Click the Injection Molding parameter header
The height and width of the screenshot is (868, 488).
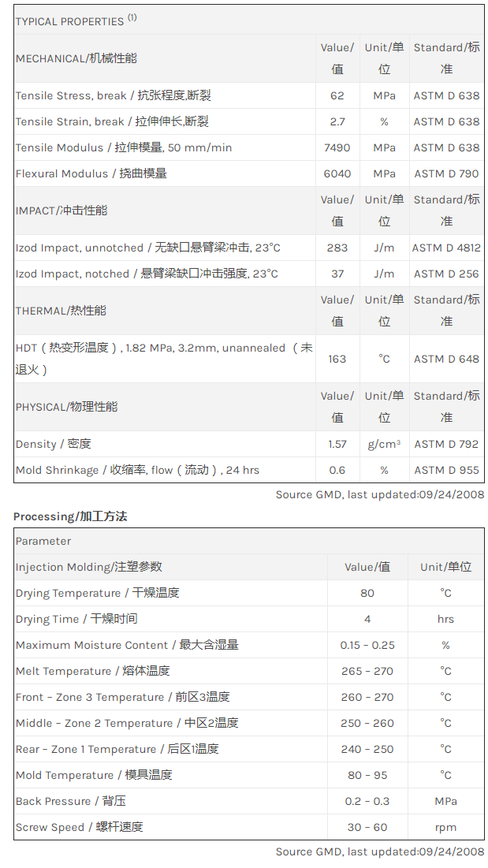pos(88,567)
